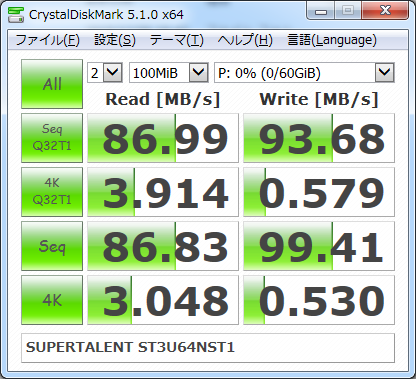Open the ファイル(F) menu
The height and width of the screenshot is (379, 416).
coord(47,40)
